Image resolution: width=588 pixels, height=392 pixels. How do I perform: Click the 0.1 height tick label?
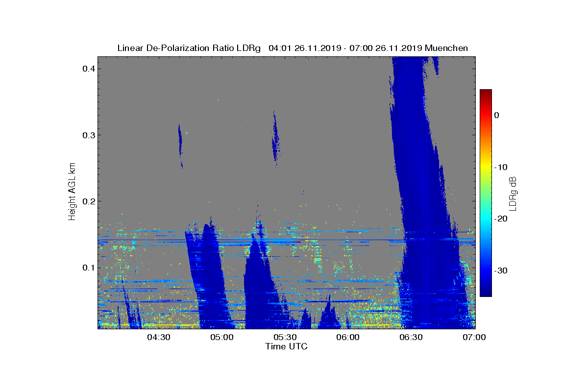tap(88, 268)
